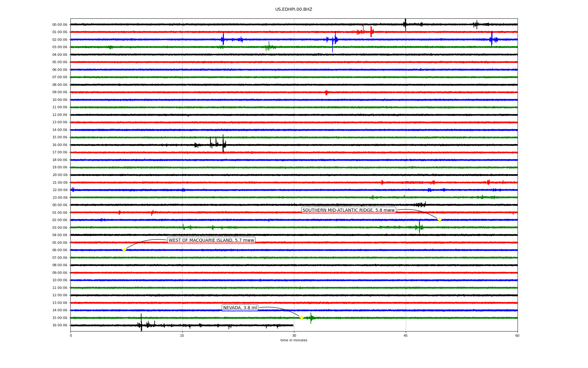588x368 pixels.
Task: Click the 08:00:06 label in upper half
Action: point(60,85)
